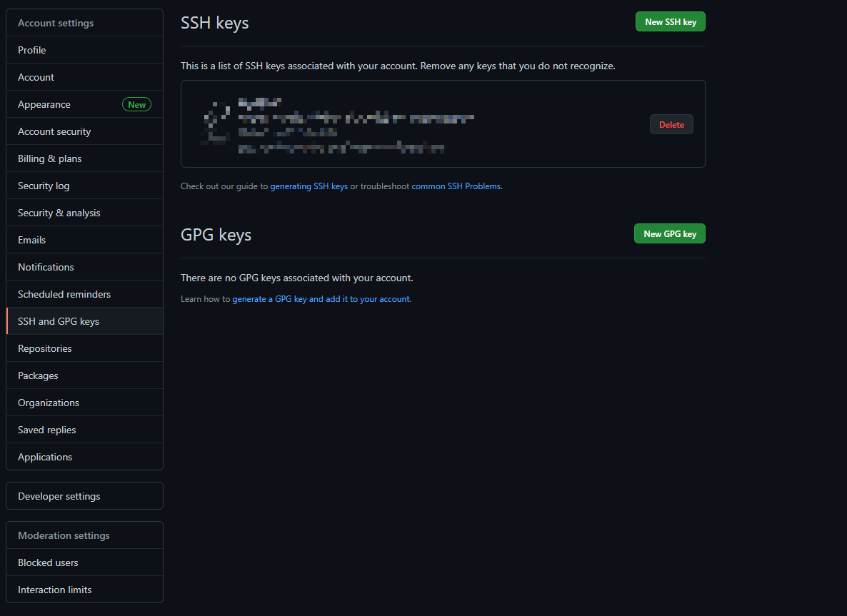Click the New SSH key button
This screenshot has height=616, width=847.
point(670,22)
